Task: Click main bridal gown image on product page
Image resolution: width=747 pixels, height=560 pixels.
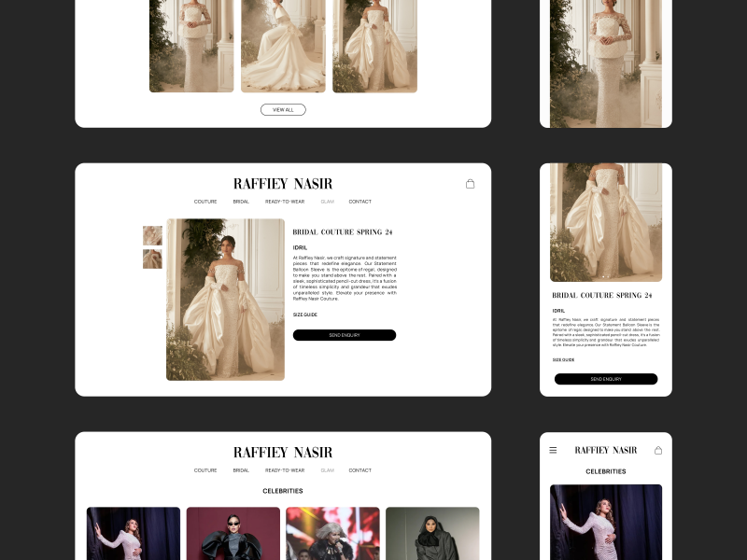Action: tap(225, 300)
